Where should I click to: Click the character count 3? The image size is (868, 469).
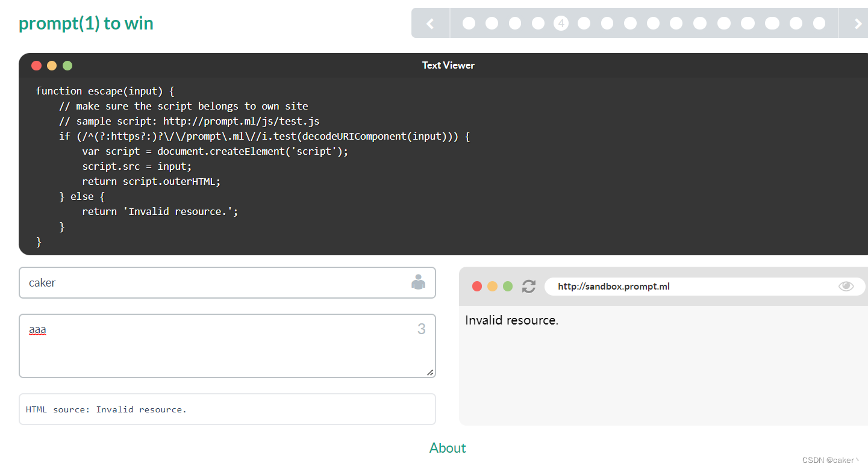click(x=422, y=329)
